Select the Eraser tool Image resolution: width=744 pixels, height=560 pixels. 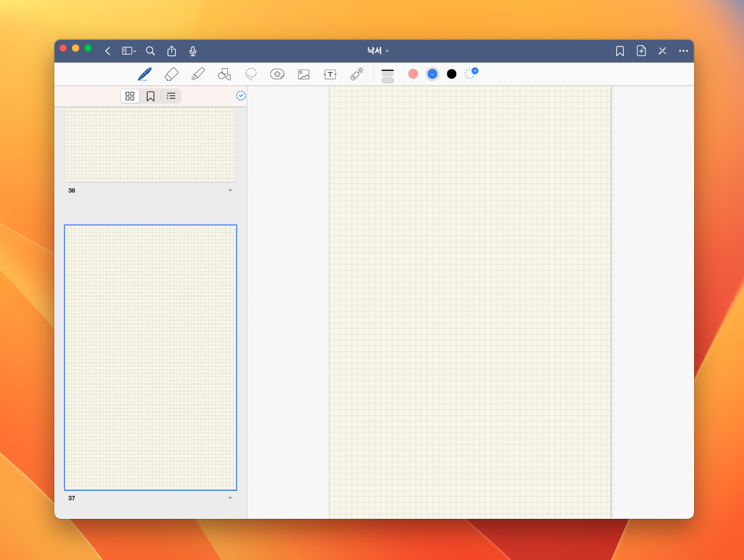point(171,74)
